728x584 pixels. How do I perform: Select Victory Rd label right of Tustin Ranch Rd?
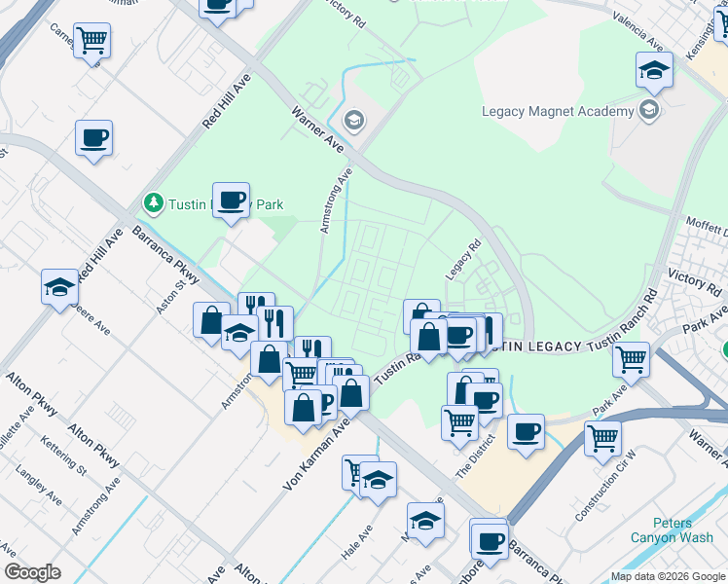tap(695, 282)
